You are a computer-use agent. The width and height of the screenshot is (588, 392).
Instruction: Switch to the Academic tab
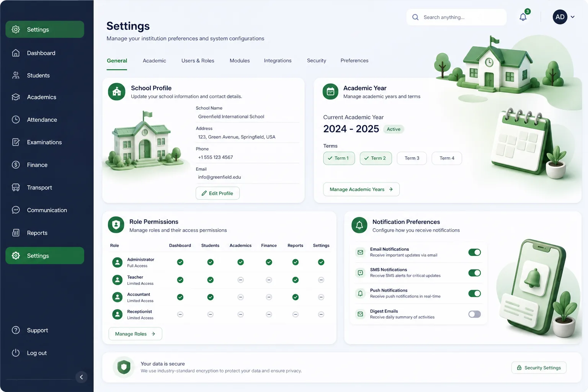point(154,60)
